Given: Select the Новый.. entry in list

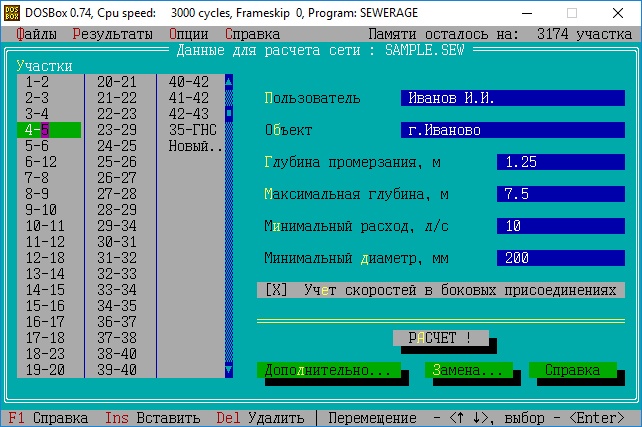Looking at the screenshot, I should pos(196,146).
